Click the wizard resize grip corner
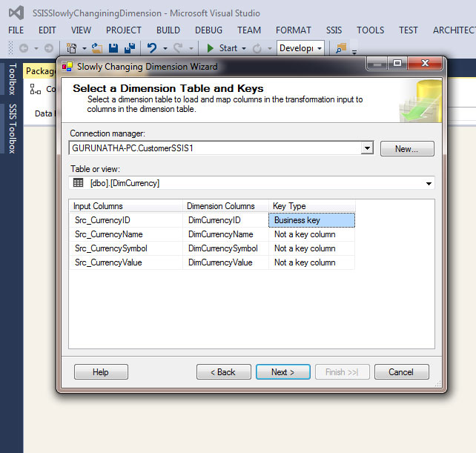This screenshot has width=476, height=453. point(437,384)
